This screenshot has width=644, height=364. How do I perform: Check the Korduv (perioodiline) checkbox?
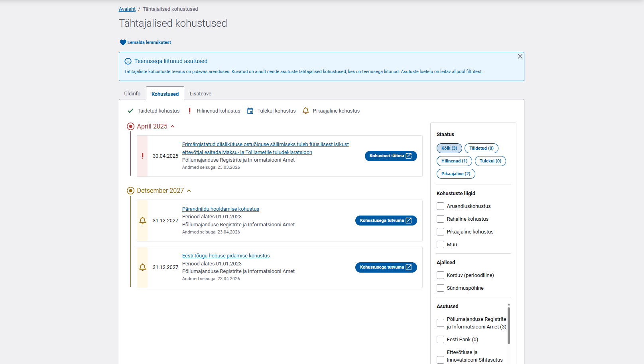coord(440,275)
